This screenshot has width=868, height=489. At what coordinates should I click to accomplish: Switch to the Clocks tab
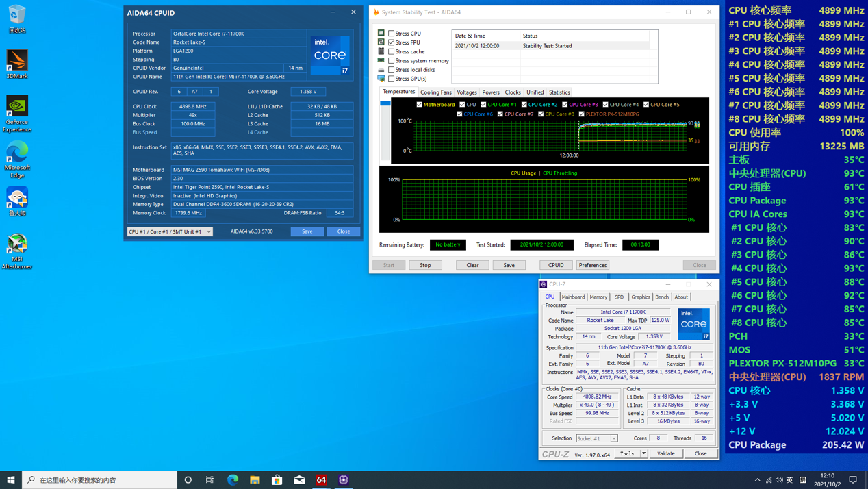(x=513, y=92)
